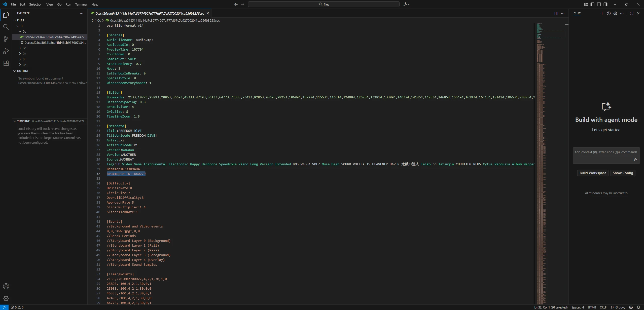Click the Accounts icon in activity bar
Image resolution: width=644 pixels, height=310 pixels.
click(x=6, y=286)
